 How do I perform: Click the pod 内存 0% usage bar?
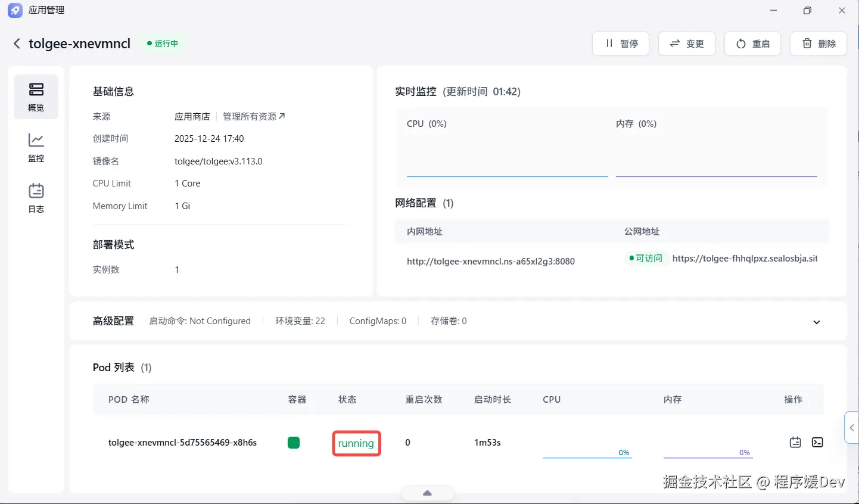pyautogui.click(x=708, y=454)
